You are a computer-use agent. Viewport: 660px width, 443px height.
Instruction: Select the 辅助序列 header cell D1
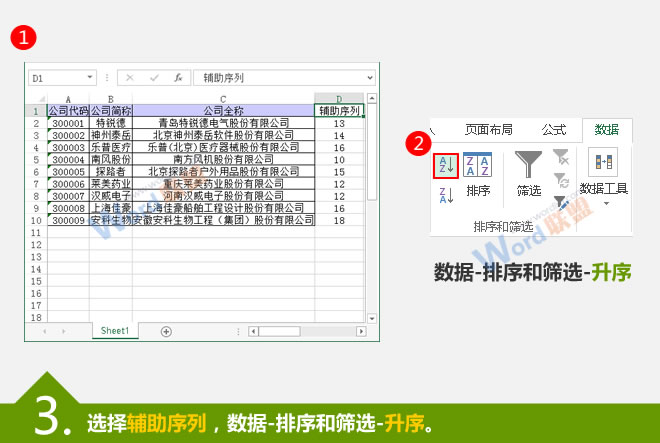(x=339, y=111)
